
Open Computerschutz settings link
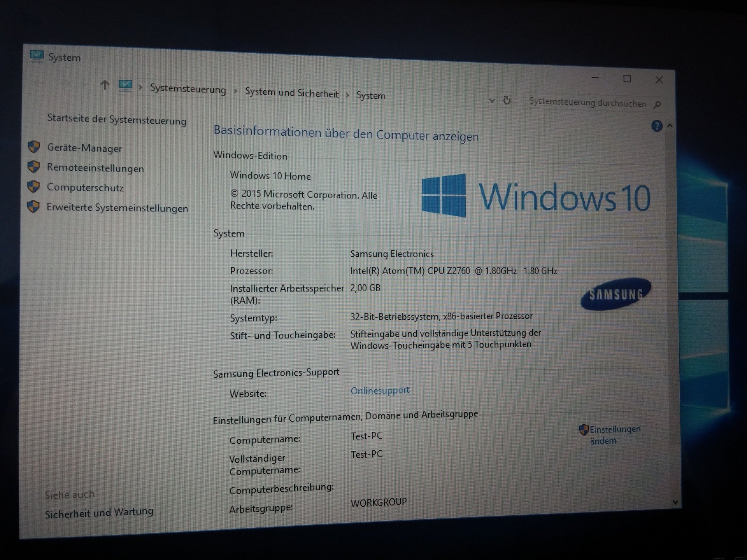click(85, 187)
